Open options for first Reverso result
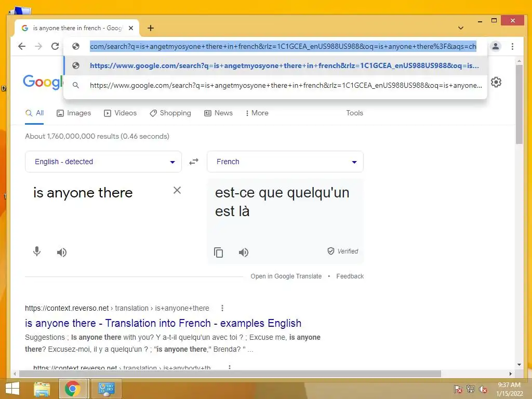This screenshot has width=532, height=399. click(x=222, y=308)
